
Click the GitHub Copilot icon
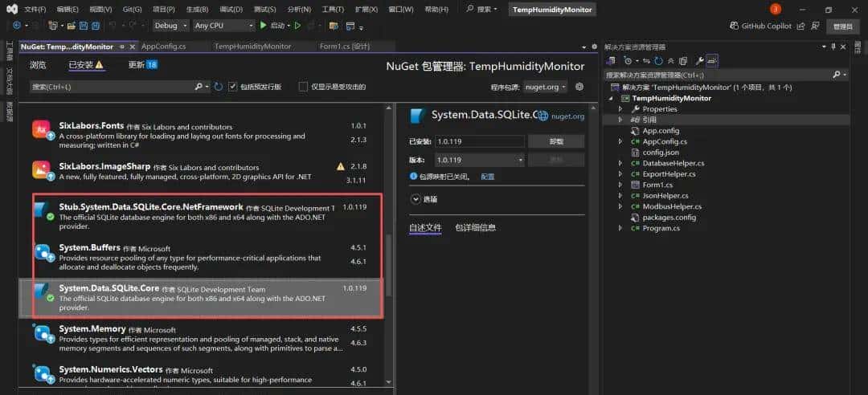tap(734, 26)
